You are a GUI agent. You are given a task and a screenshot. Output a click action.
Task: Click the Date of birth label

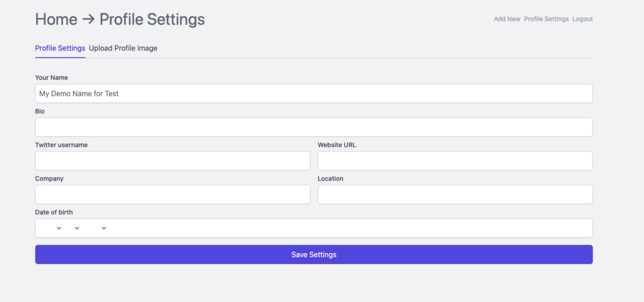coord(54,212)
